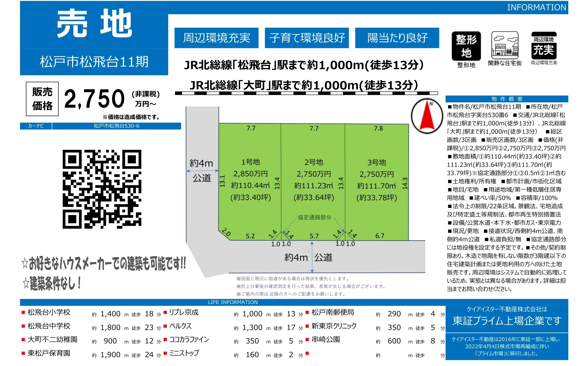Image resolution: width=588 pixels, height=366 pixels.
Task: Click the 閑静な住宅街 house illustration icon
Action: pos(505,45)
